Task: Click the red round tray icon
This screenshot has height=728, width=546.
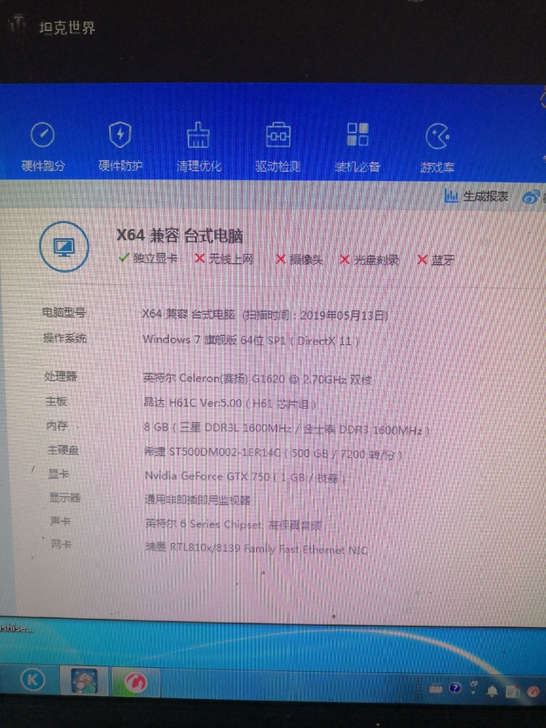Action: click(533, 692)
